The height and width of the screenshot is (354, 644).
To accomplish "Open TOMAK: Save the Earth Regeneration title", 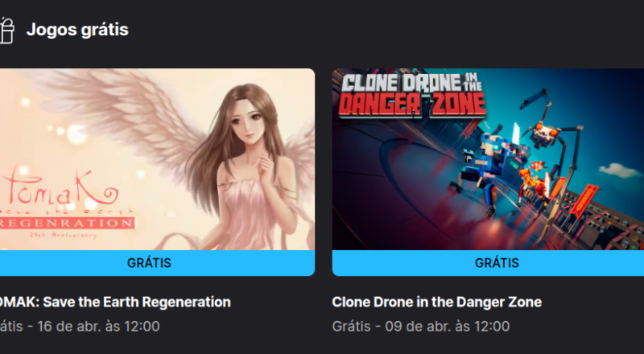I will (115, 303).
